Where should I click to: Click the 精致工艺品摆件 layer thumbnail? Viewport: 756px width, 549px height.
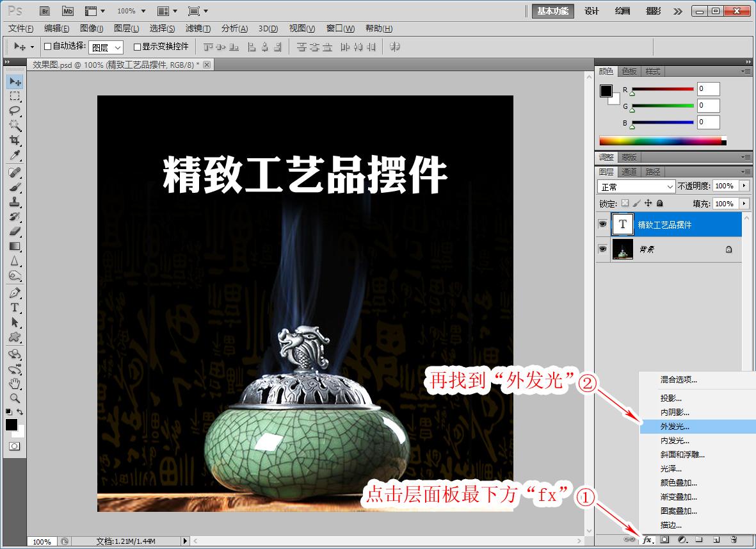[x=622, y=224]
